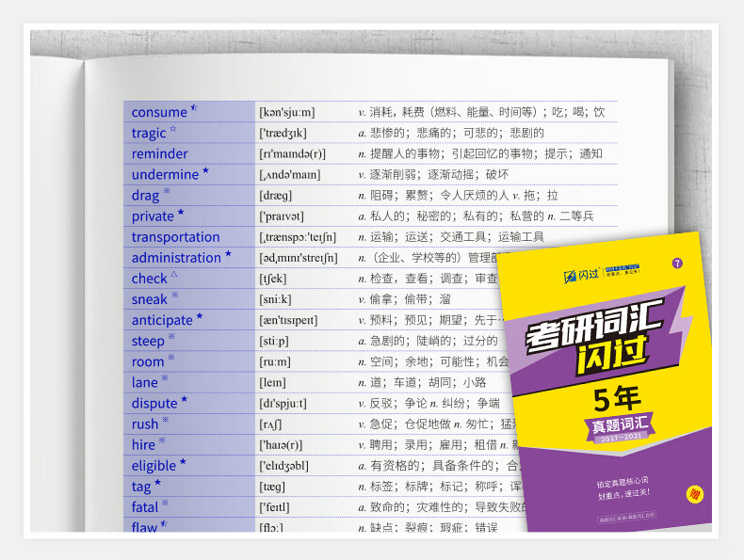This screenshot has height=560, width=744.
Task: Click the symbol next to the word "sneak"
Action: [x=174, y=296]
